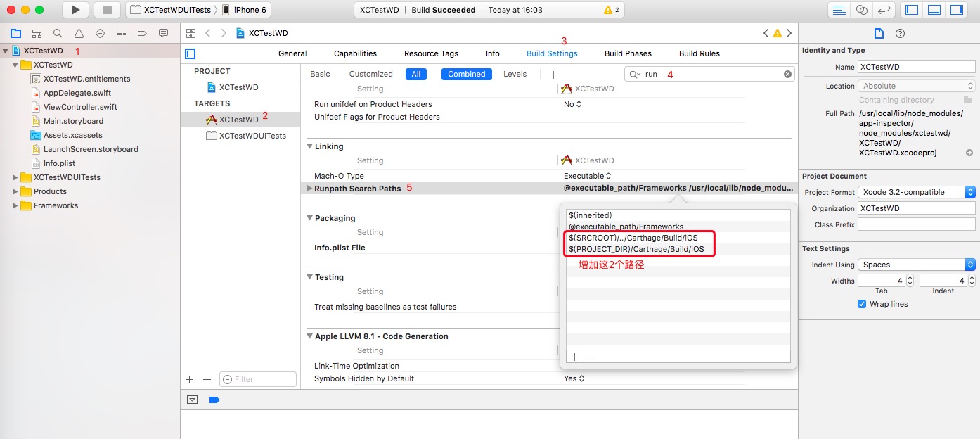Image resolution: width=980 pixels, height=439 pixels.
Task: Switch to the Version editor
Action: point(884,10)
